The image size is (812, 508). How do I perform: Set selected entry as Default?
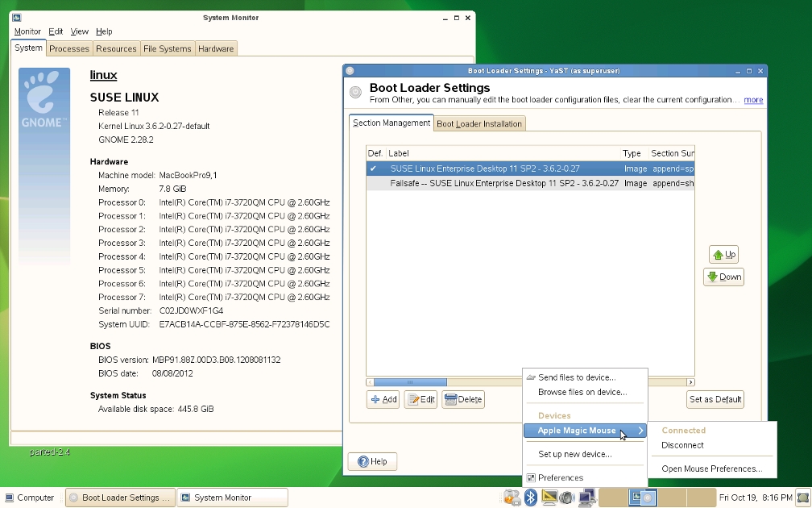pyautogui.click(x=715, y=399)
